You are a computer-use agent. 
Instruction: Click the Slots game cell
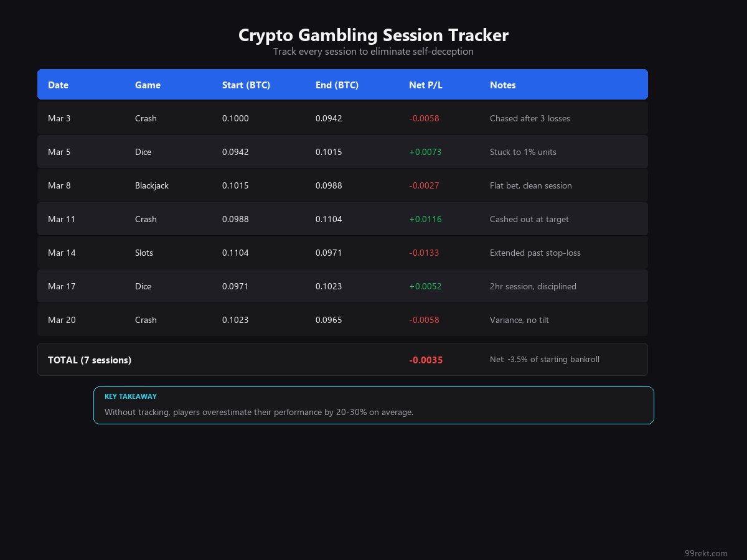coord(144,253)
